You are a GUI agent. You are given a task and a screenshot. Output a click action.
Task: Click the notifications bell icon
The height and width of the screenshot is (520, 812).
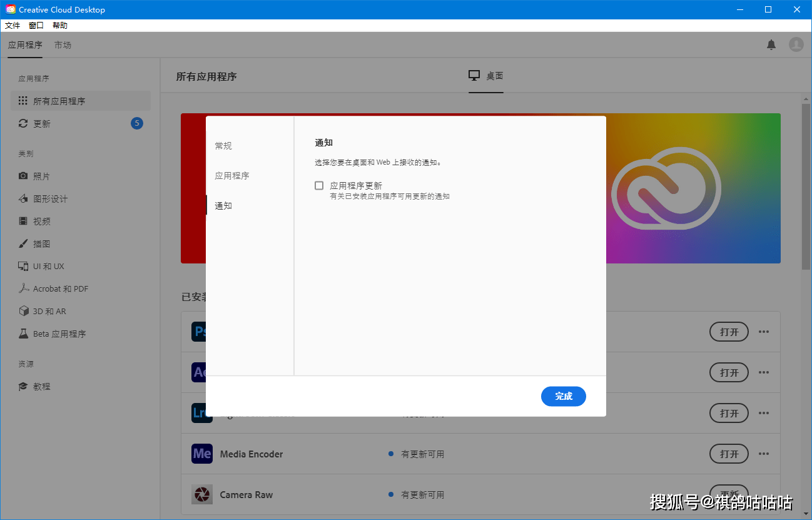pyautogui.click(x=771, y=44)
